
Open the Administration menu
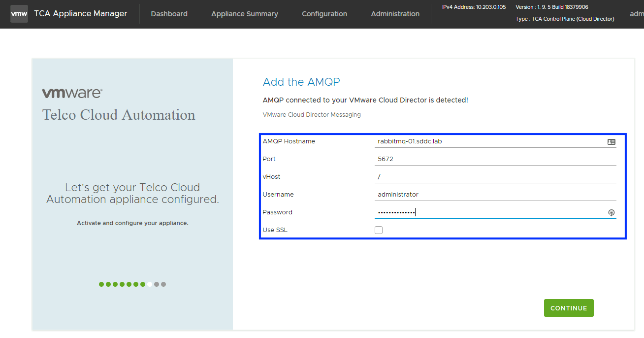click(x=395, y=14)
